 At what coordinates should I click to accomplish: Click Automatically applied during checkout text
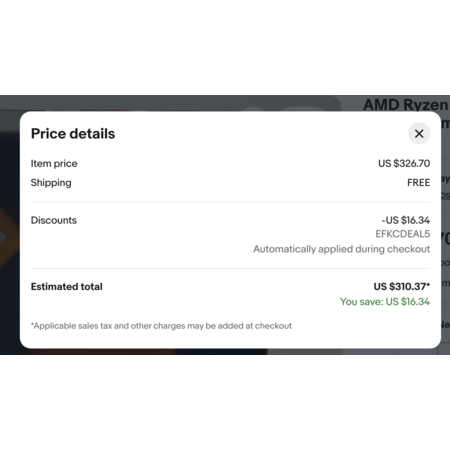(342, 249)
